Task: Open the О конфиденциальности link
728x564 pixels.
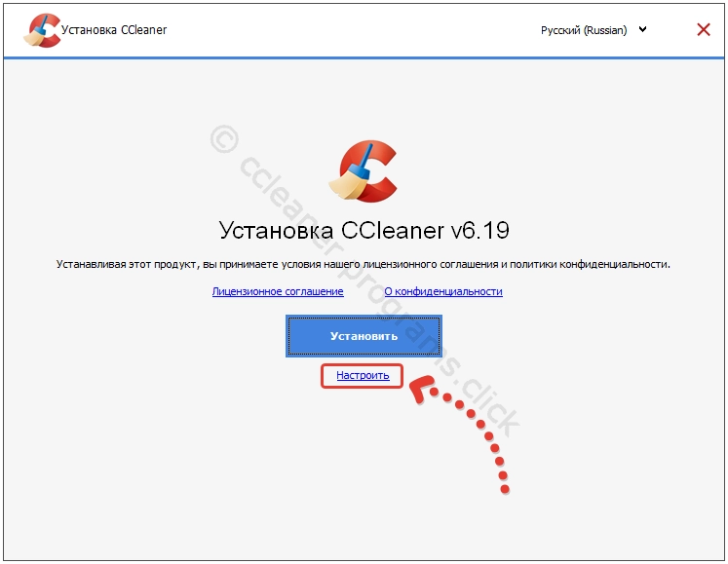Action: click(x=443, y=291)
